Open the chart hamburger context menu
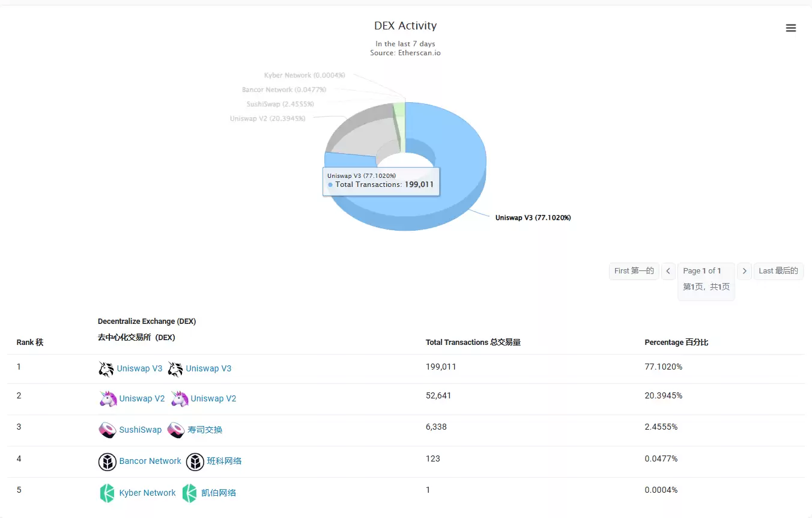Image resolution: width=812 pixels, height=518 pixels. point(790,28)
